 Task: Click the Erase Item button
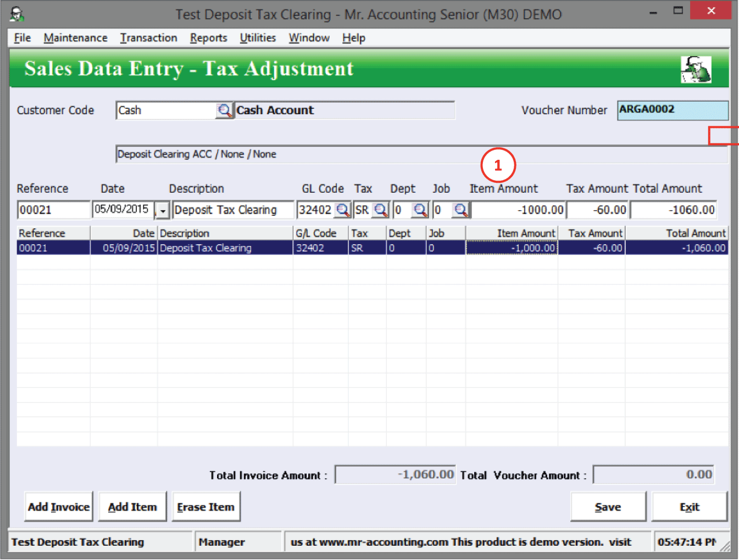pyautogui.click(x=206, y=507)
